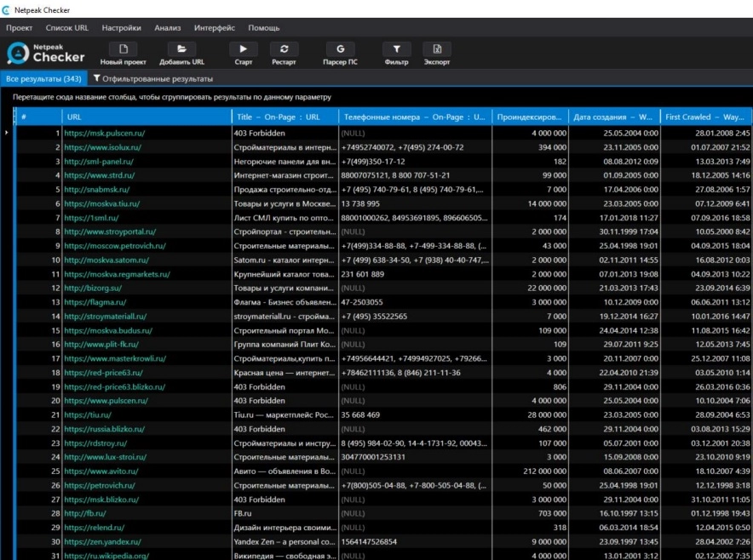Select the title cell 'Tiu.ru — маркетплейс'
The width and height of the screenshot is (753, 560).
tap(284, 415)
